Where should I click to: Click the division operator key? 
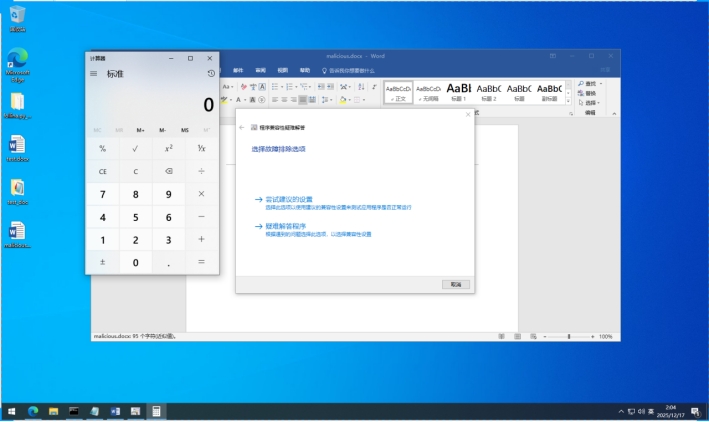tap(201, 171)
